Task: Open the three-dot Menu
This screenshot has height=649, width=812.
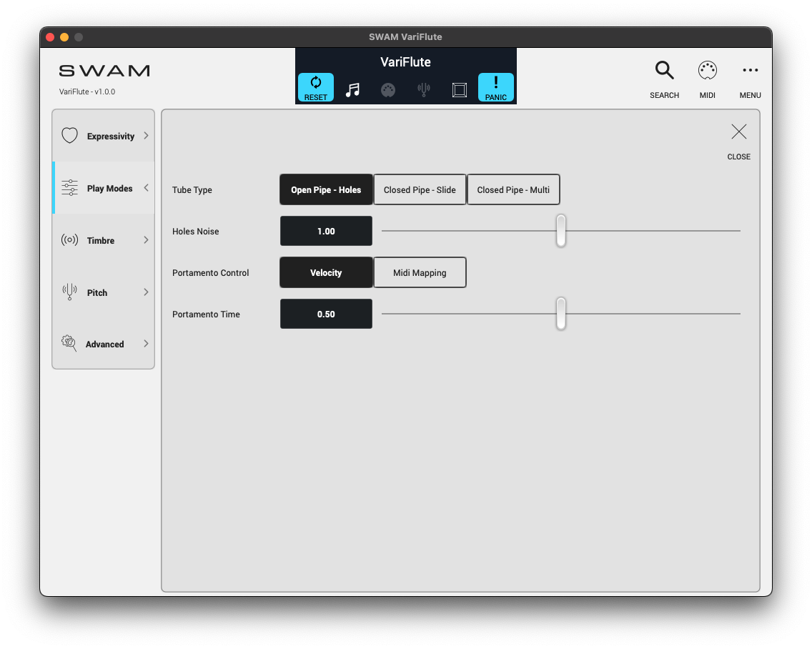Action: [750, 71]
